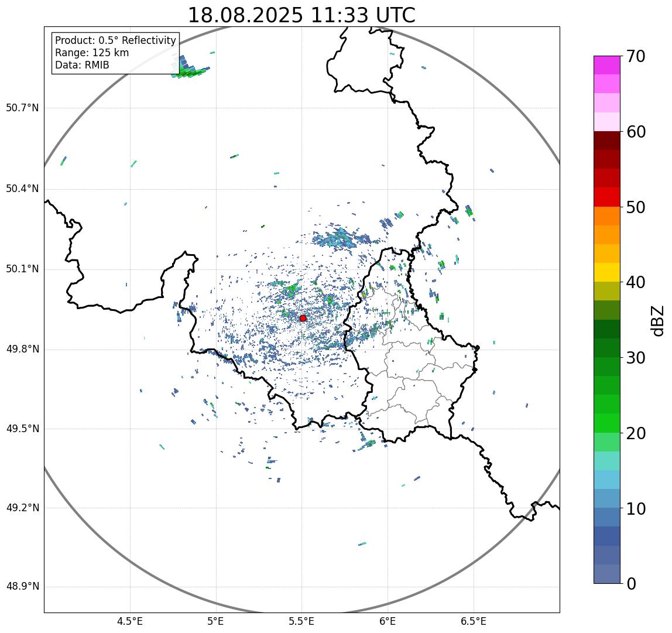Click the 50.7°N latitude label

[x=22, y=108]
